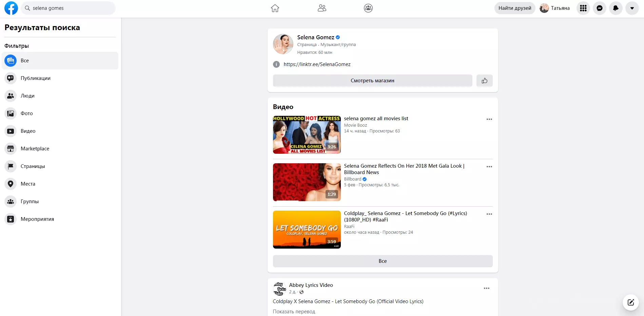Click the search field with 'selena gomes'

click(68, 8)
